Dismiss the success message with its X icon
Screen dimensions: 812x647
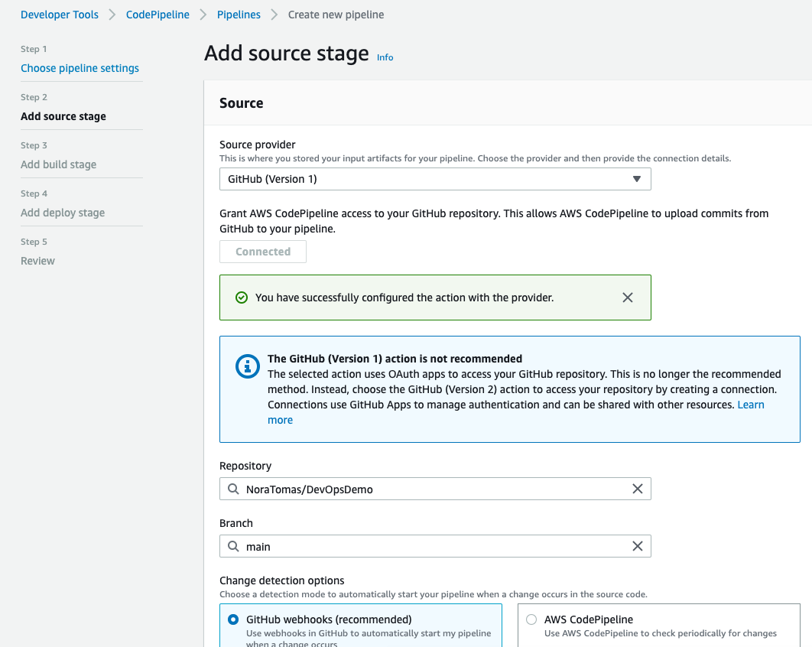coord(627,297)
